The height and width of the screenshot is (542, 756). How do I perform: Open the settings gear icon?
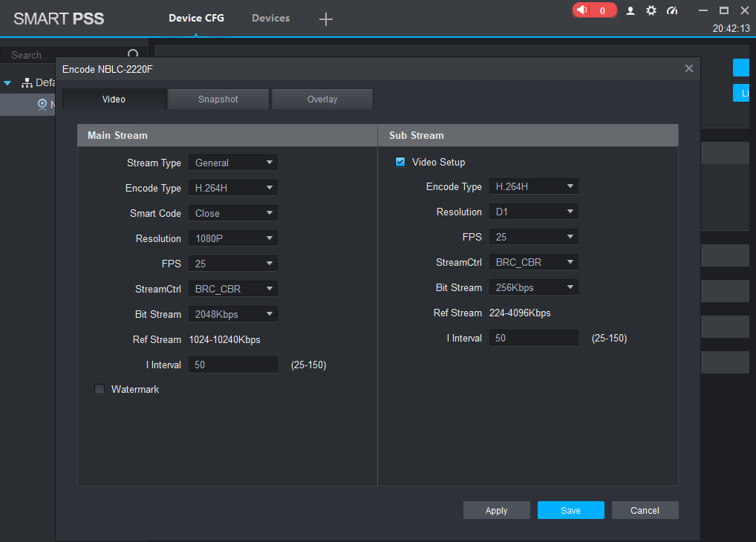pyautogui.click(x=651, y=10)
